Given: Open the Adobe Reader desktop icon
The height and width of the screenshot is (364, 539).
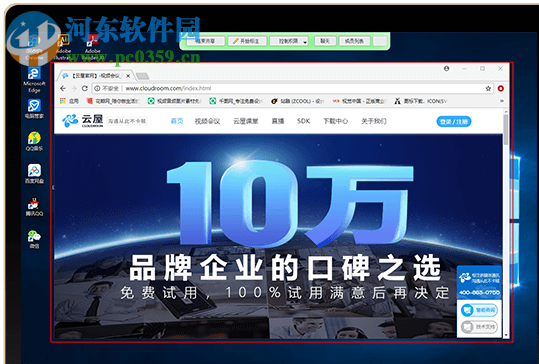Looking at the screenshot, I should pyautogui.click(x=93, y=47).
